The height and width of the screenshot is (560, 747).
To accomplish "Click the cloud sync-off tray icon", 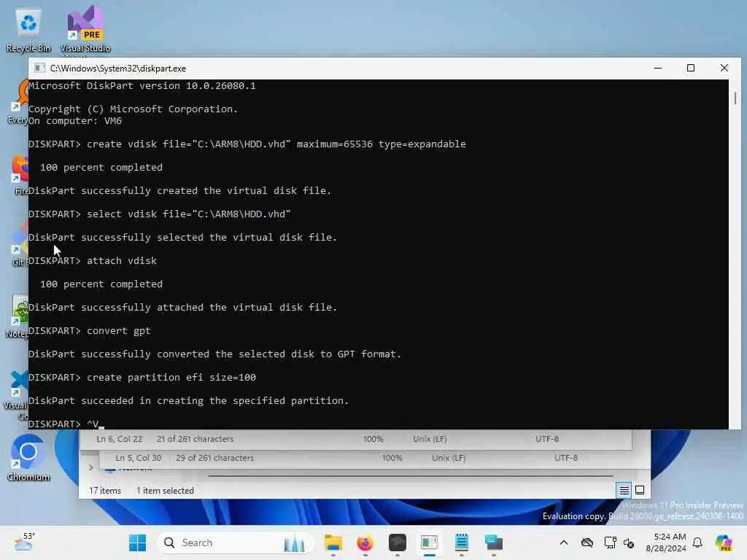I will [x=587, y=542].
